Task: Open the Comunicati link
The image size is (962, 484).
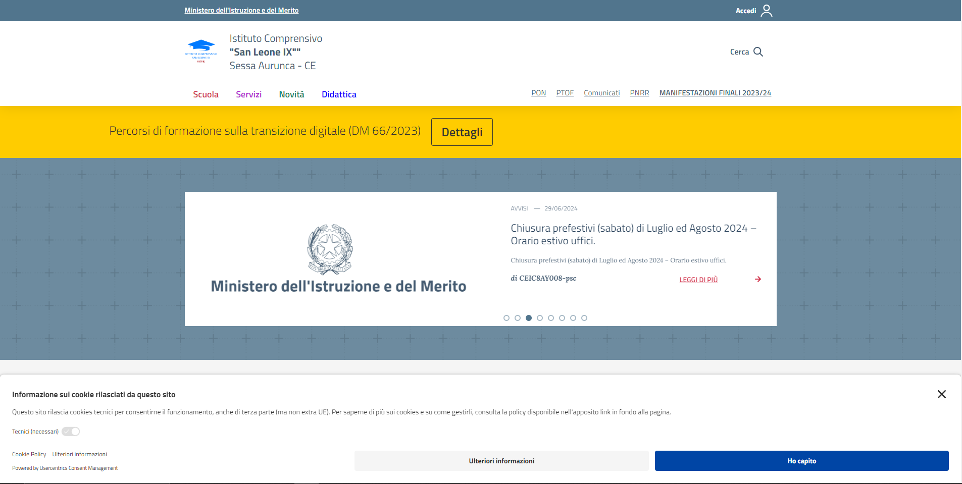Action: 602,93
